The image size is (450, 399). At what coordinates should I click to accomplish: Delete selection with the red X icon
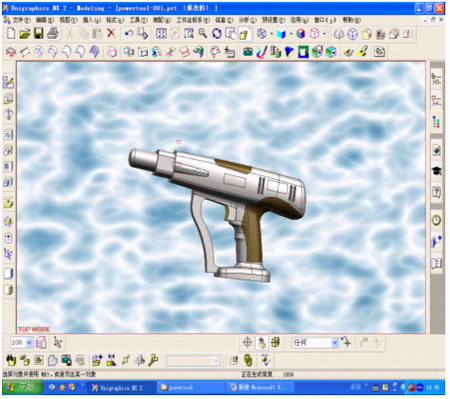click(x=111, y=33)
